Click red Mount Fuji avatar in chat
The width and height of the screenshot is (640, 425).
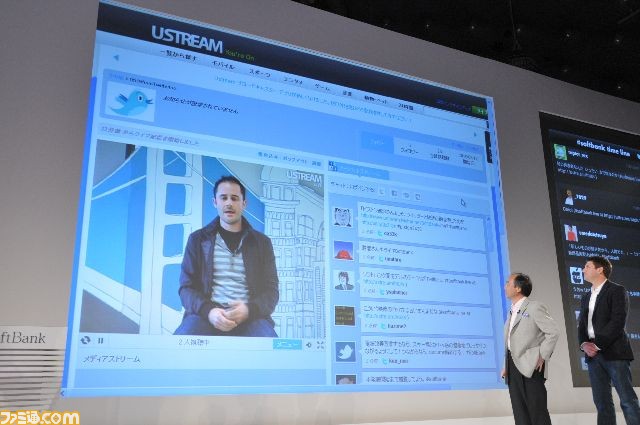(343, 250)
